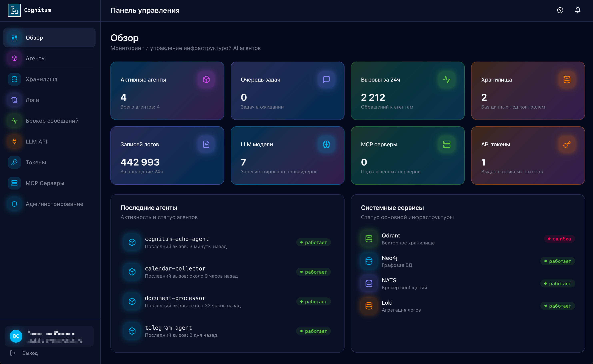The width and height of the screenshot is (593, 364).
Task: Click the Neo4j service entry
Action: pyautogui.click(x=389, y=261)
